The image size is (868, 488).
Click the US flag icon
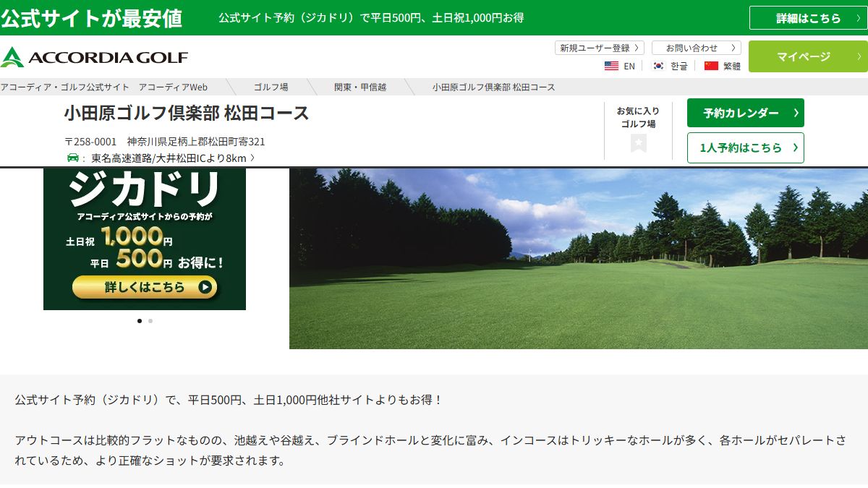coord(611,66)
